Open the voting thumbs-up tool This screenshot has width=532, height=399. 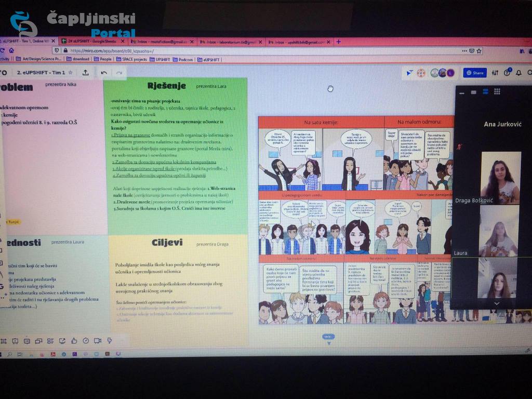point(74,341)
